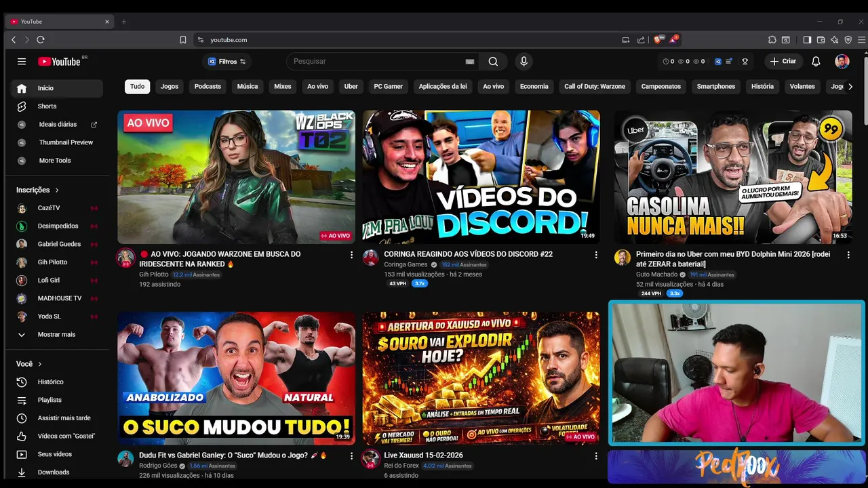The height and width of the screenshot is (488, 868).
Task: Open a new browser tab
Action: pyautogui.click(x=123, y=22)
